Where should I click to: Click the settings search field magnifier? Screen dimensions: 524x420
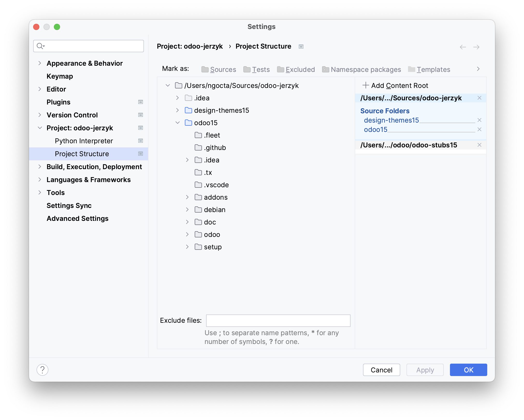(x=40, y=46)
